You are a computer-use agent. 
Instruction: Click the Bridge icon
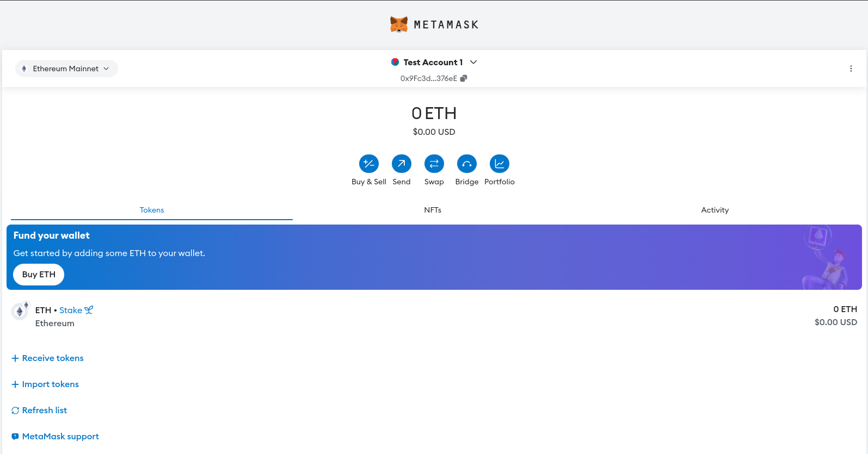[x=466, y=164]
